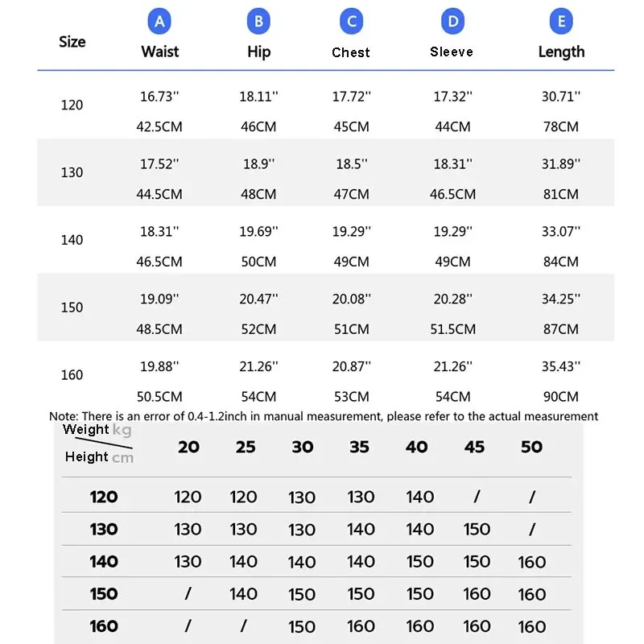The height and width of the screenshot is (644, 644).
Task: Click the blue circle C badge
Action: (351, 22)
